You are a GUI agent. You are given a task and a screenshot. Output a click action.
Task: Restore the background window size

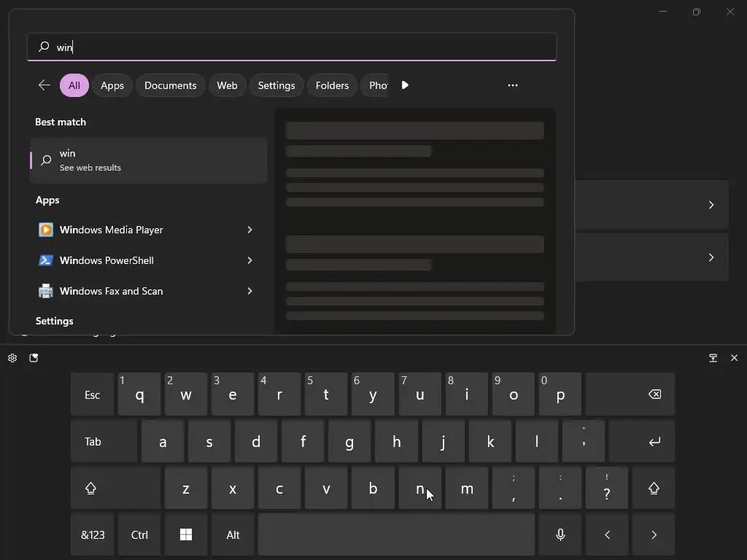(x=697, y=12)
